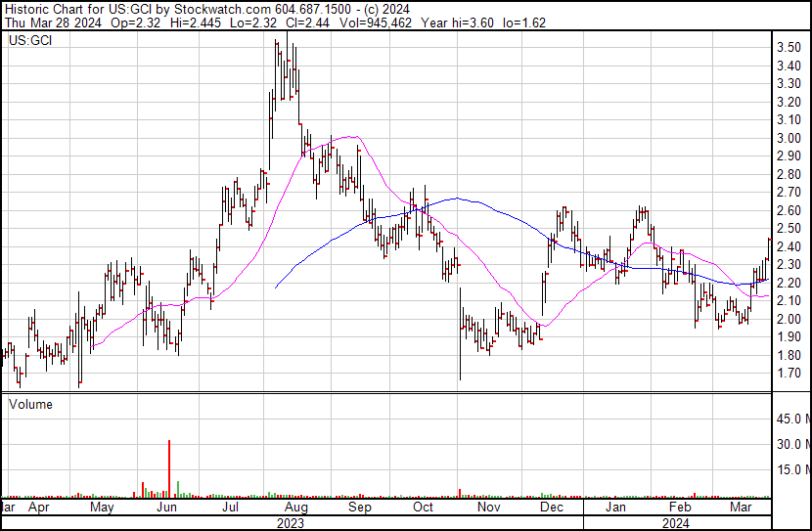Click the Jan month marker on time axis
The width and height of the screenshot is (812, 531).
pos(615,509)
